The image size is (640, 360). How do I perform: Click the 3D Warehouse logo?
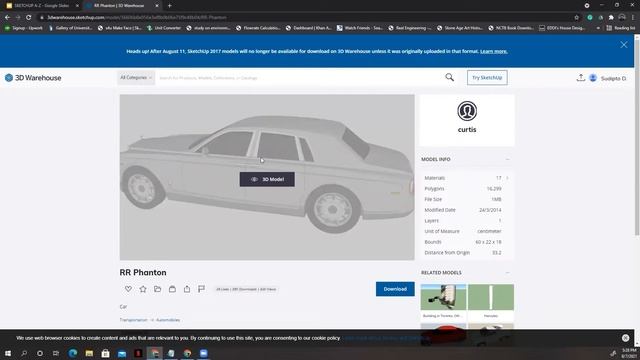[x=33, y=78]
